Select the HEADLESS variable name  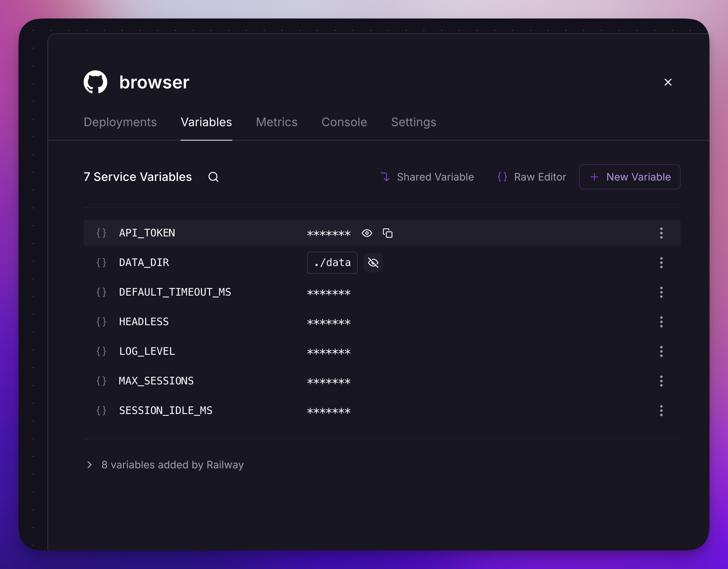(x=144, y=322)
